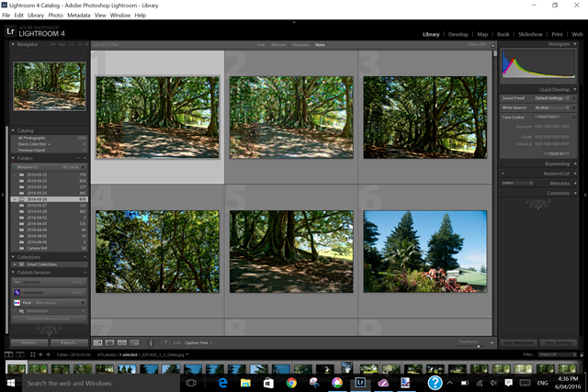Open Sort by Capture Time dropdown
The height and width of the screenshot is (392, 588).
(198, 343)
